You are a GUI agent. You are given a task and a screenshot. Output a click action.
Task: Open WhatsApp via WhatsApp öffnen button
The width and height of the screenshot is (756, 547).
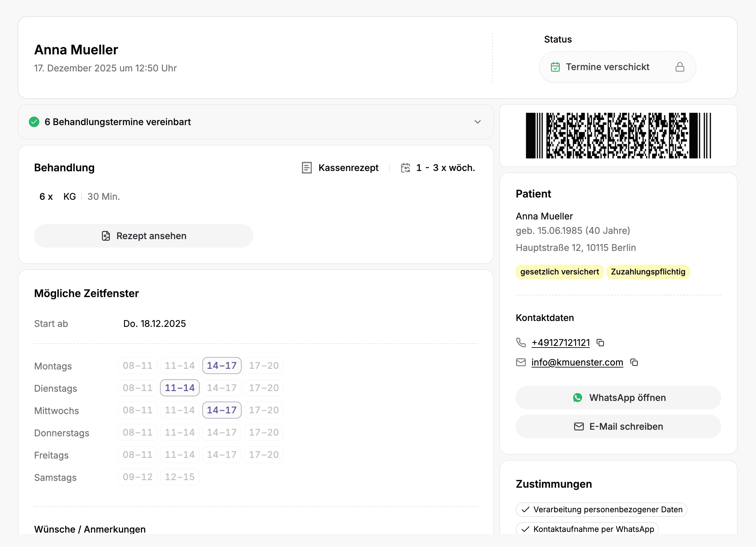tap(618, 397)
